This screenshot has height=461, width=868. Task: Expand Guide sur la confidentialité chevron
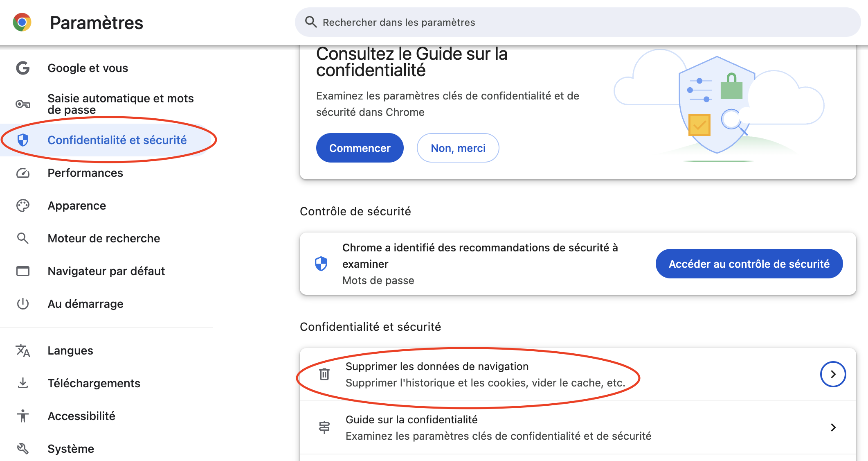pyautogui.click(x=833, y=427)
